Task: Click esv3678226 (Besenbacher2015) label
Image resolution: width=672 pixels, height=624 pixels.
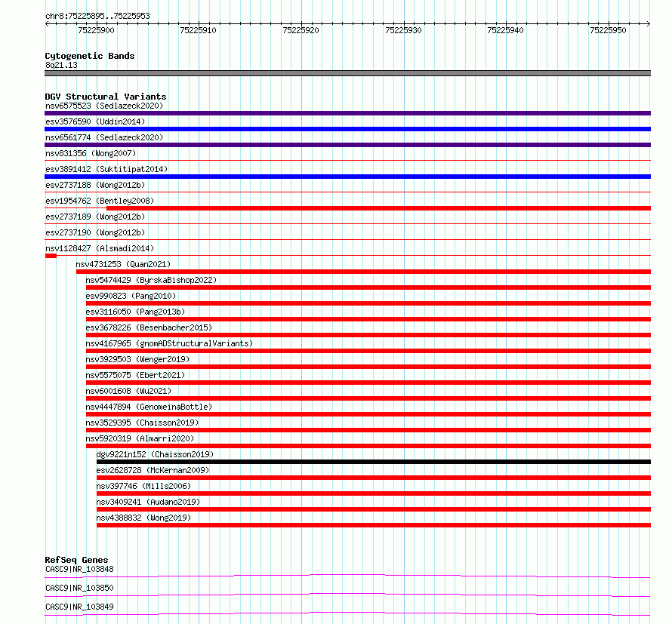Action: 149,327
